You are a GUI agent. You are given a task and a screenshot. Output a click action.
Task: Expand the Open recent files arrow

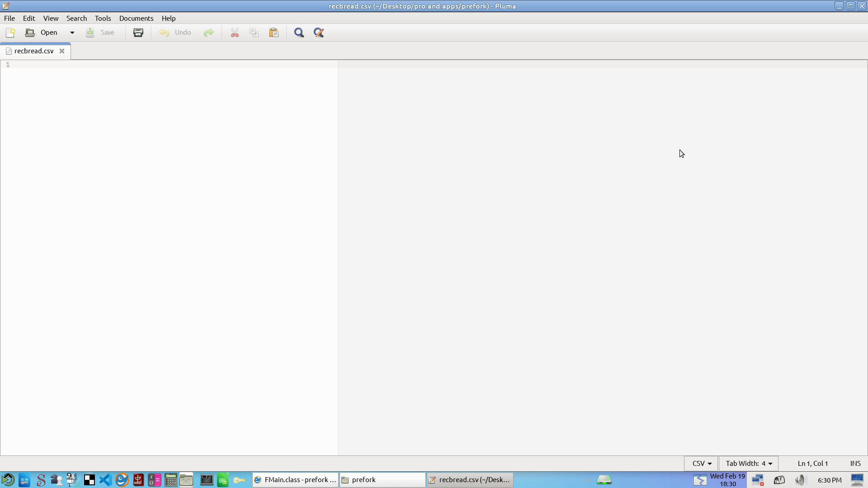point(72,33)
